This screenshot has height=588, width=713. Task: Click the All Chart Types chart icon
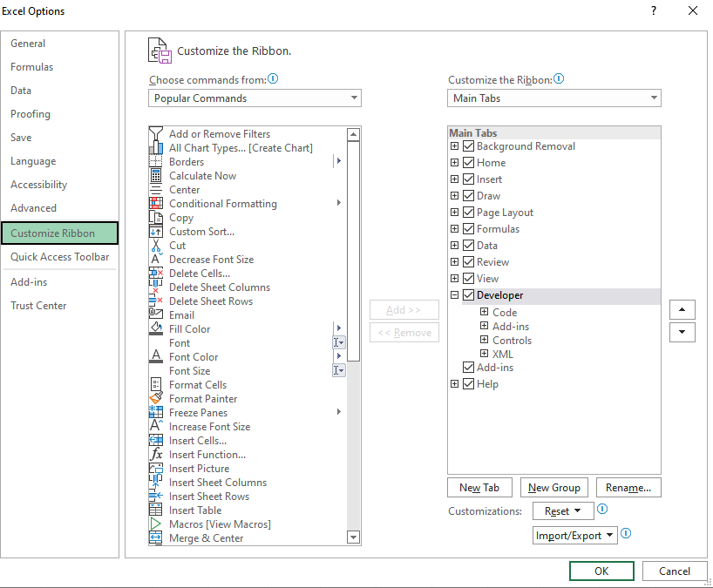point(156,148)
